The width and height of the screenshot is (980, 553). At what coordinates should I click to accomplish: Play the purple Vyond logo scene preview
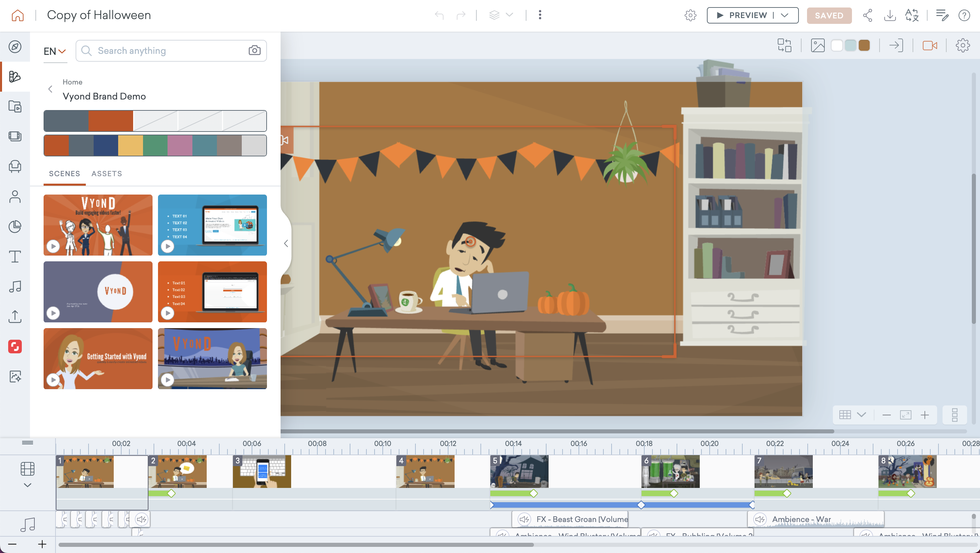[53, 313]
